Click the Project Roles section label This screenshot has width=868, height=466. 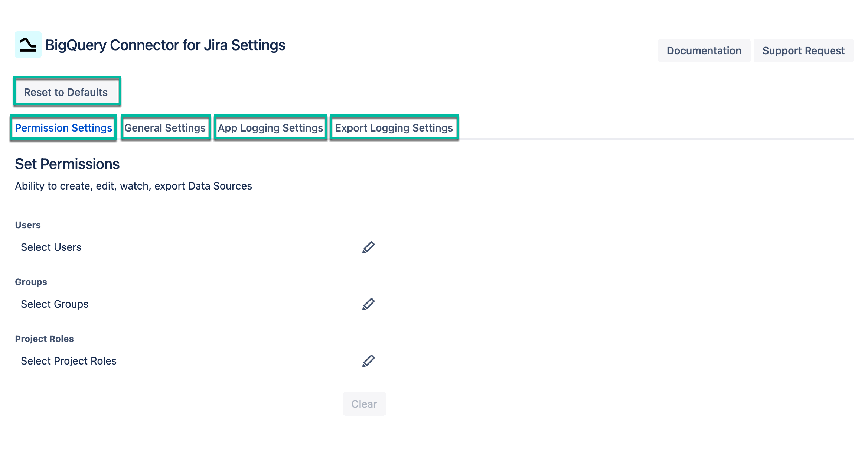pyautogui.click(x=44, y=339)
